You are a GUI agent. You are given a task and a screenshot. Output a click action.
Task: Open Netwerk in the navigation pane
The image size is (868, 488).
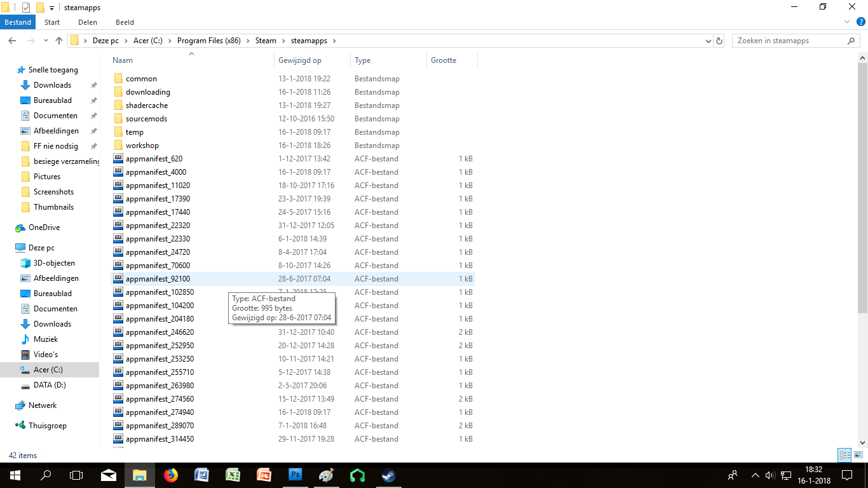[x=43, y=405]
